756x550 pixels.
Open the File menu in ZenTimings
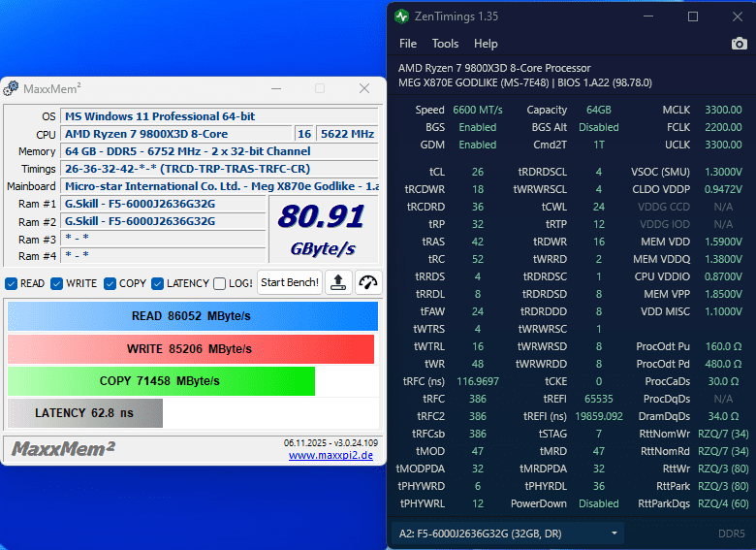click(408, 44)
